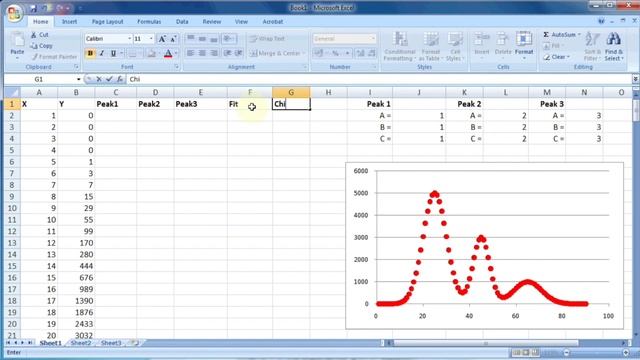Click the horizontal scrollbar

point(506,343)
